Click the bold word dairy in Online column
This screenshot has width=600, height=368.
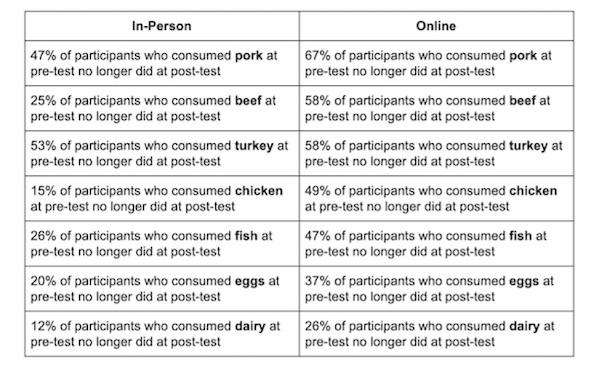tap(524, 326)
